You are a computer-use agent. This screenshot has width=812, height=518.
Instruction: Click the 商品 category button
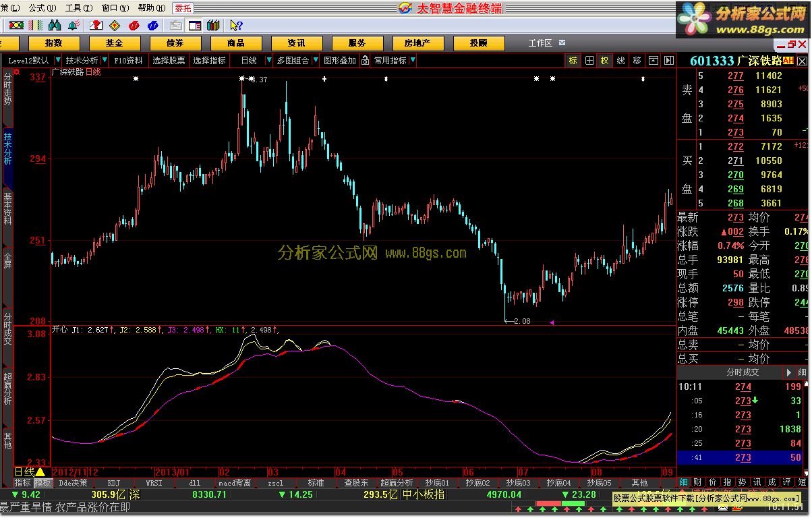pos(236,43)
